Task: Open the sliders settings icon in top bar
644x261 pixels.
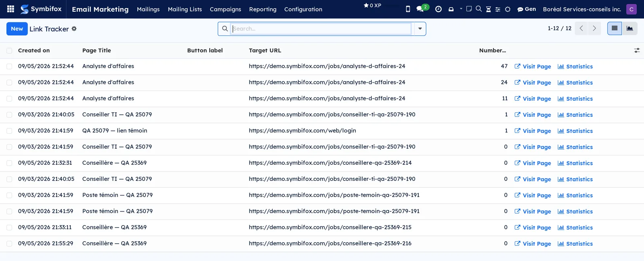Action: pyautogui.click(x=498, y=9)
